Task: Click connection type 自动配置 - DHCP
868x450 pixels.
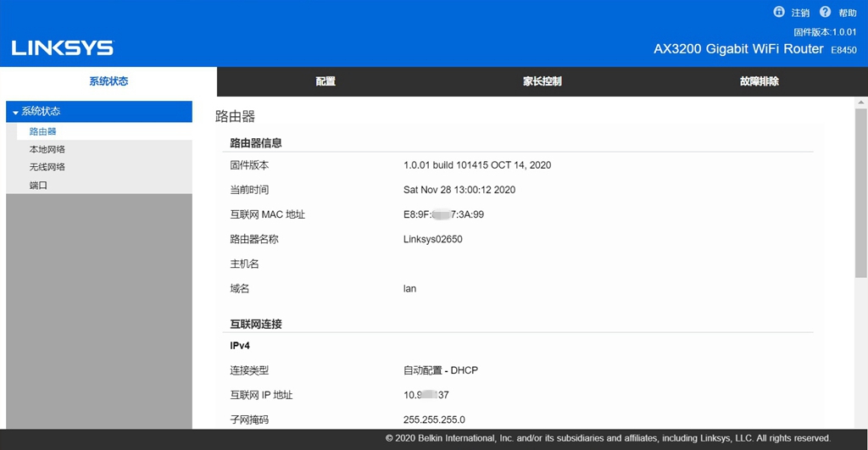Action: point(441,370)
